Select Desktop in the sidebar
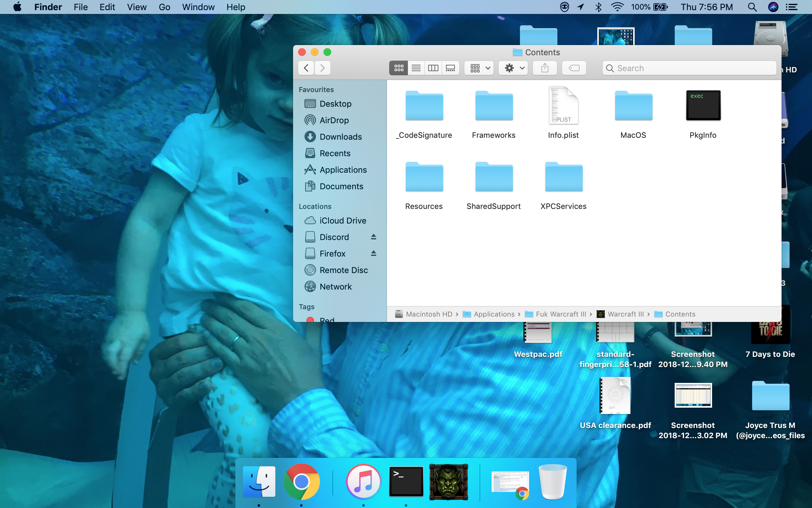812x508 pixels. point(340,104)
